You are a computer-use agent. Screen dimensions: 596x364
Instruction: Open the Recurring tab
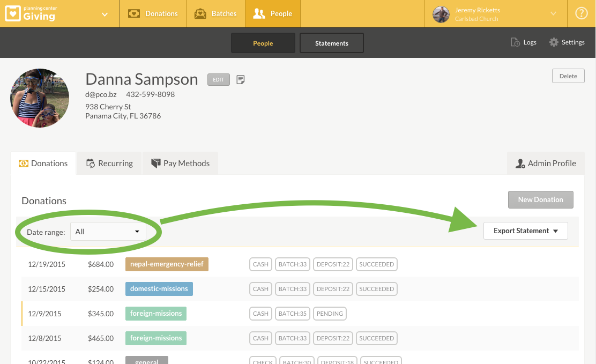click(x=109, y=163)
